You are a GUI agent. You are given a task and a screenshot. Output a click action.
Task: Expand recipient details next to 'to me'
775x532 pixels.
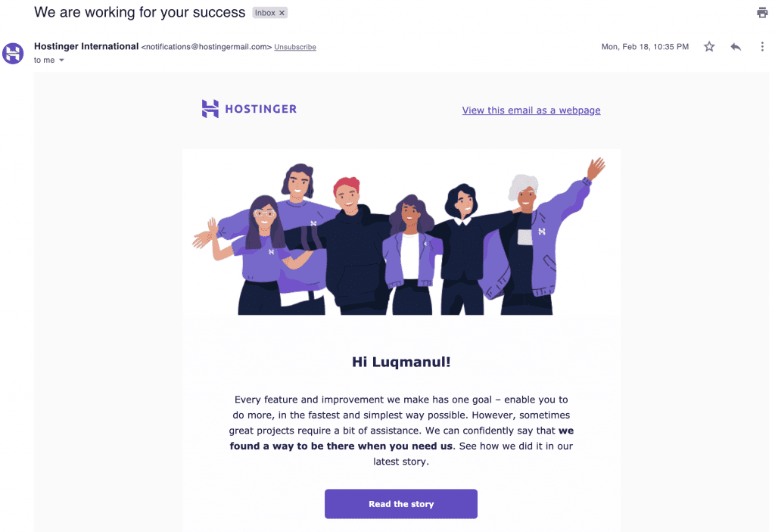pos(62,61)
